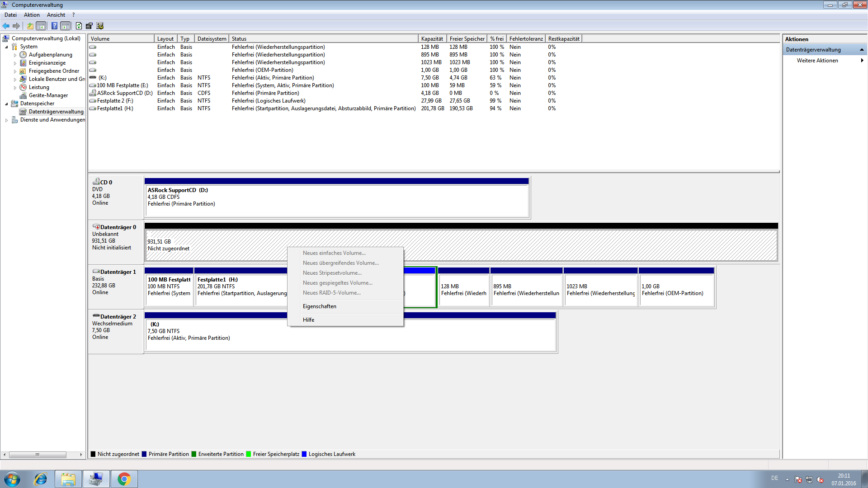Open the Aktion menu
The width and height of the screenshot is (868, 488).
32,15
